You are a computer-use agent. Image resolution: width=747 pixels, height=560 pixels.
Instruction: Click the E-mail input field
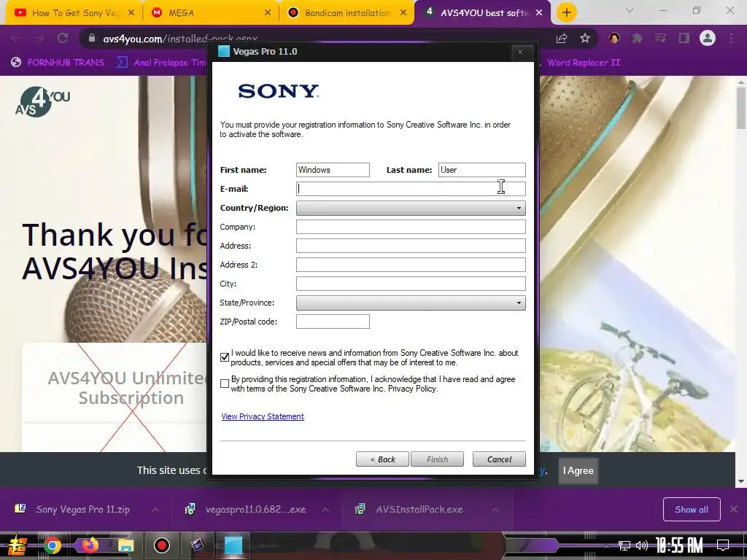(411, 189)
